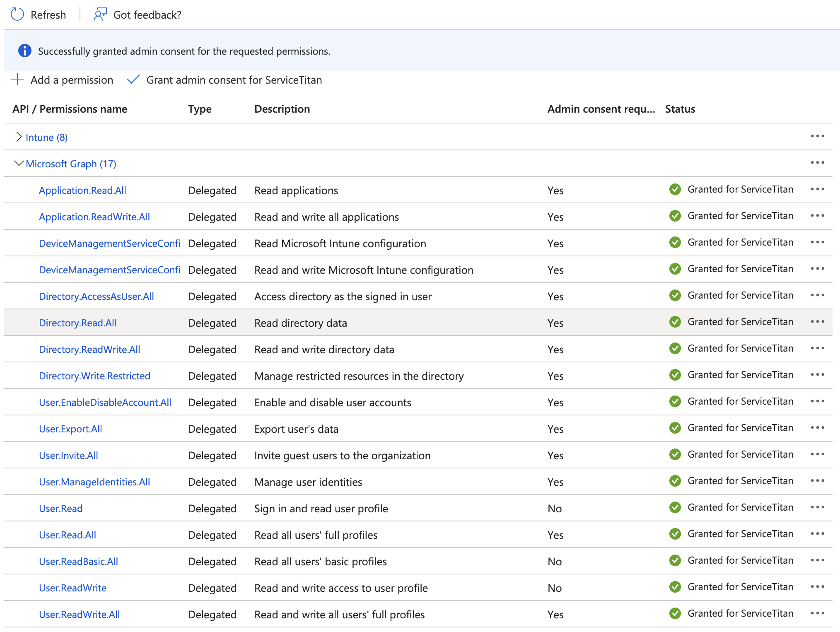Click the plus icon for Add a permission
Image resolution: width=840 pixels, height=632 pixels.
tap(17, 80)
